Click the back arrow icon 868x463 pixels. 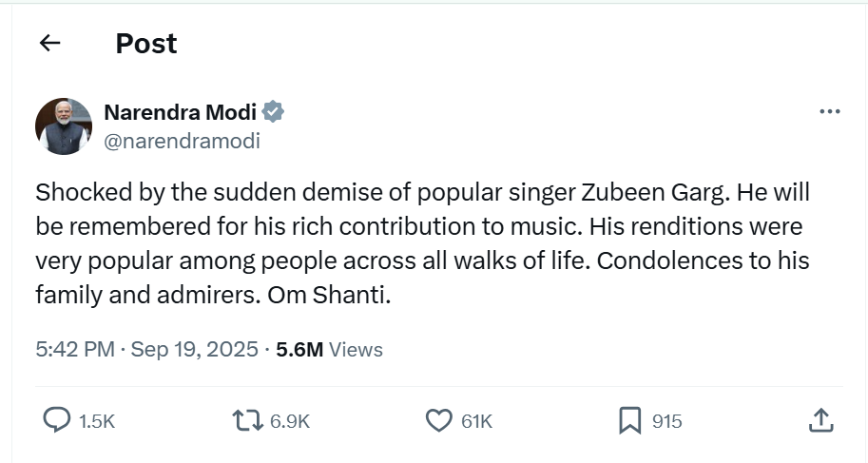click(49, 44)
